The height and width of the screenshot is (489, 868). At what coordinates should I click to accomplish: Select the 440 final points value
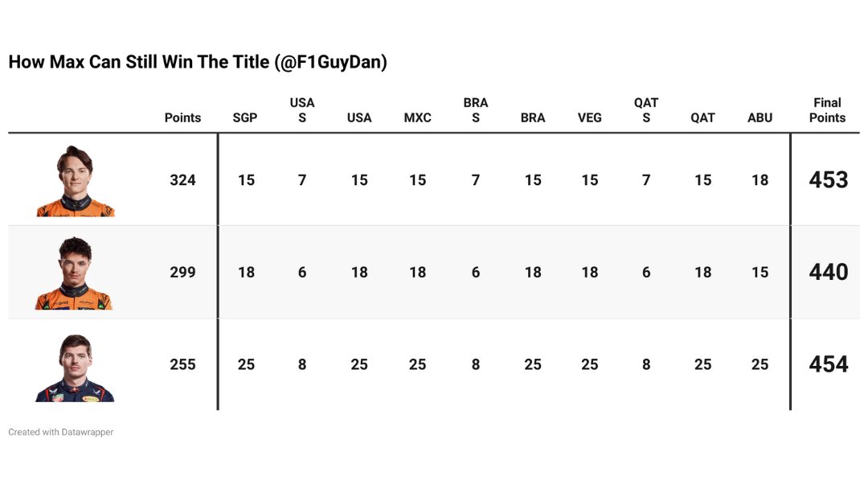point(829,272)
